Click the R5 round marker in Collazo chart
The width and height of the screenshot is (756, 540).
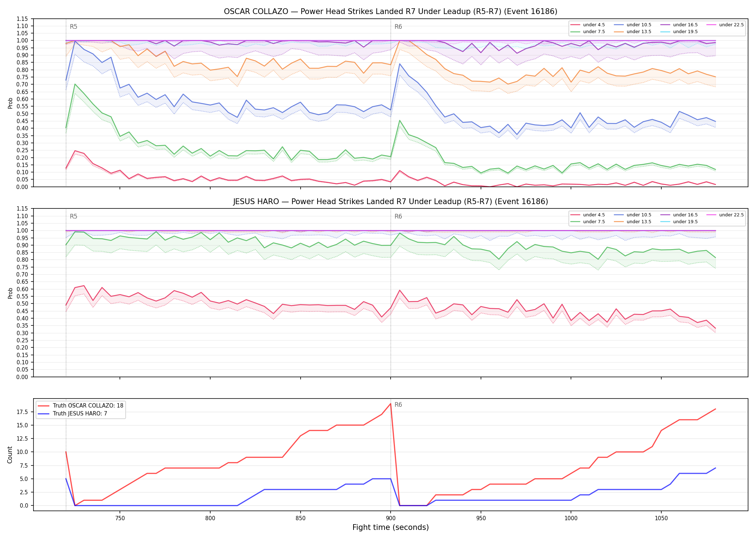tap(73, 27)
